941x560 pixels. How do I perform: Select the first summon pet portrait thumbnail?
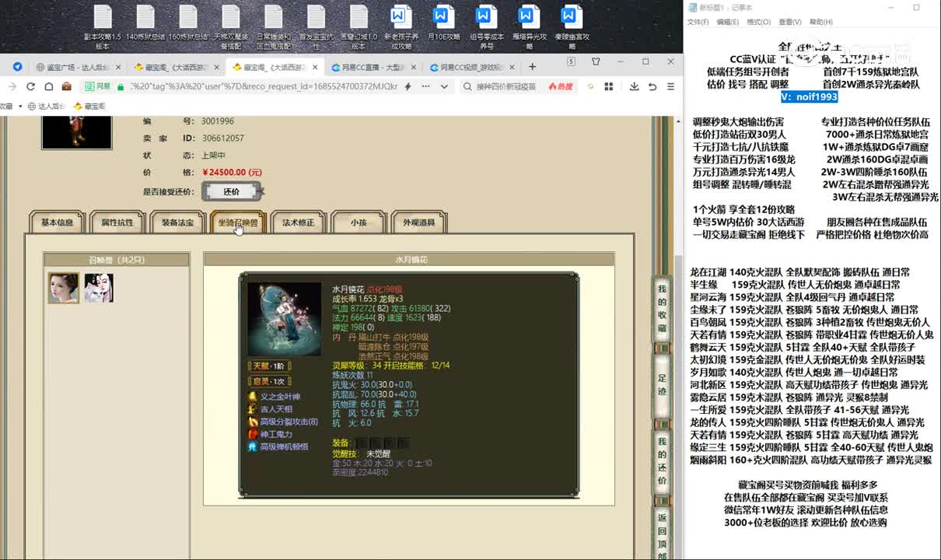point(64,288)
